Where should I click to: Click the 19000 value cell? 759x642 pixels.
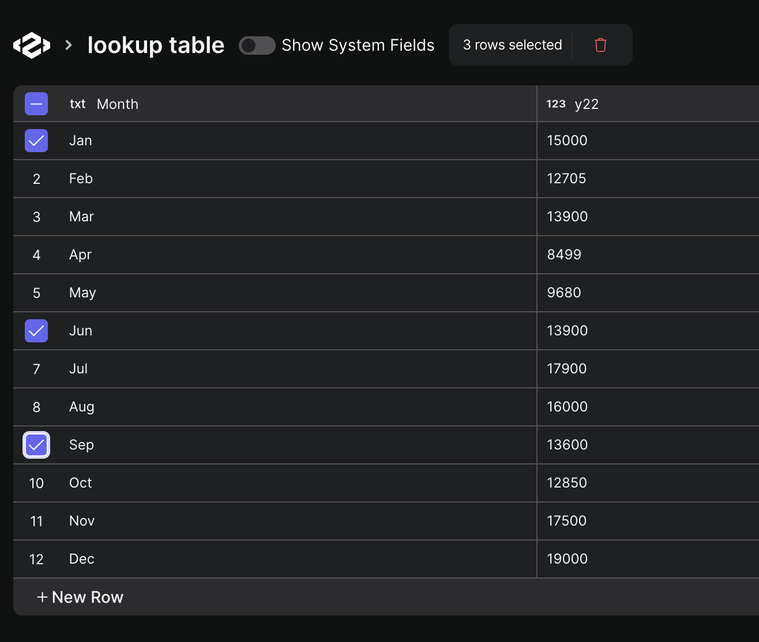click(x=648, y=559)
